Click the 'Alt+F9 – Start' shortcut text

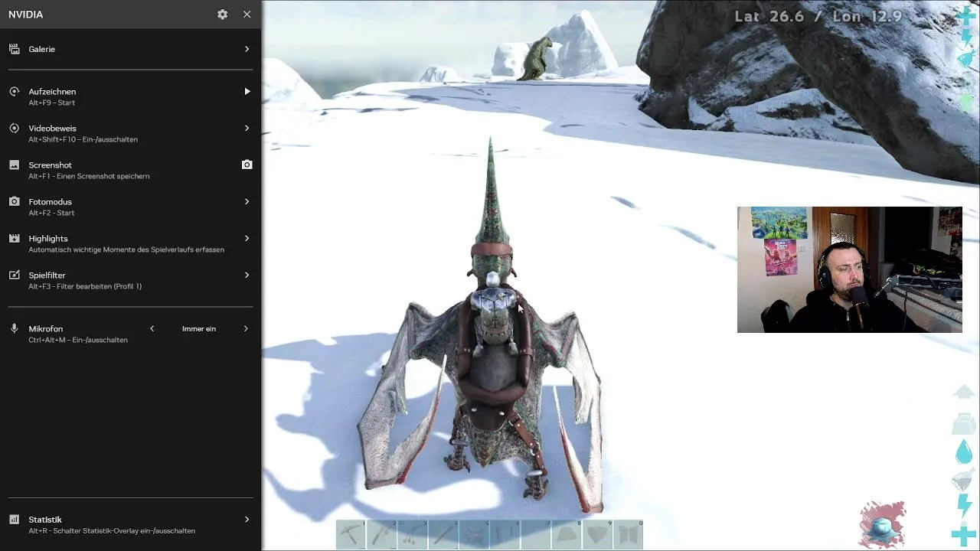52,103
